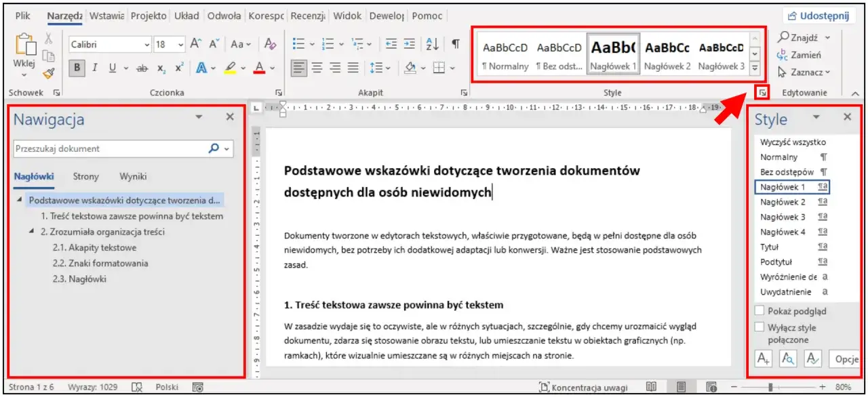Viewport: 868px width, 397px height.
Task: Apply subscript formatting
Action: coord(161,68)
